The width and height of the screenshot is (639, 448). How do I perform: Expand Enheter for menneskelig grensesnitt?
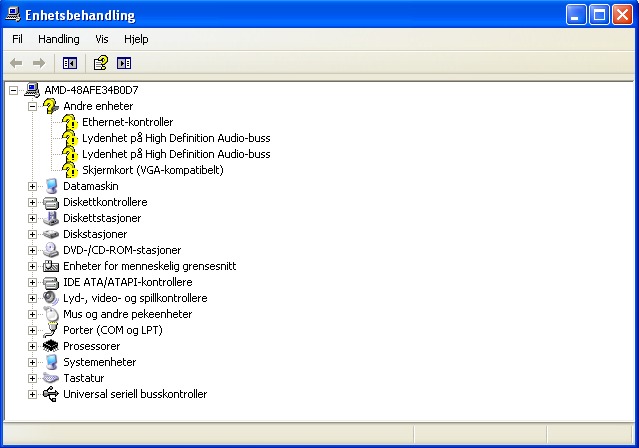tap(32, 266)
